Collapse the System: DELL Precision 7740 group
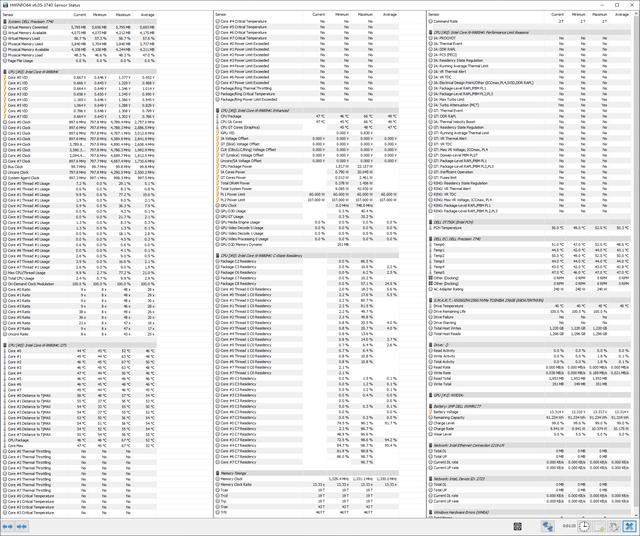 click(x=79, y=21)
